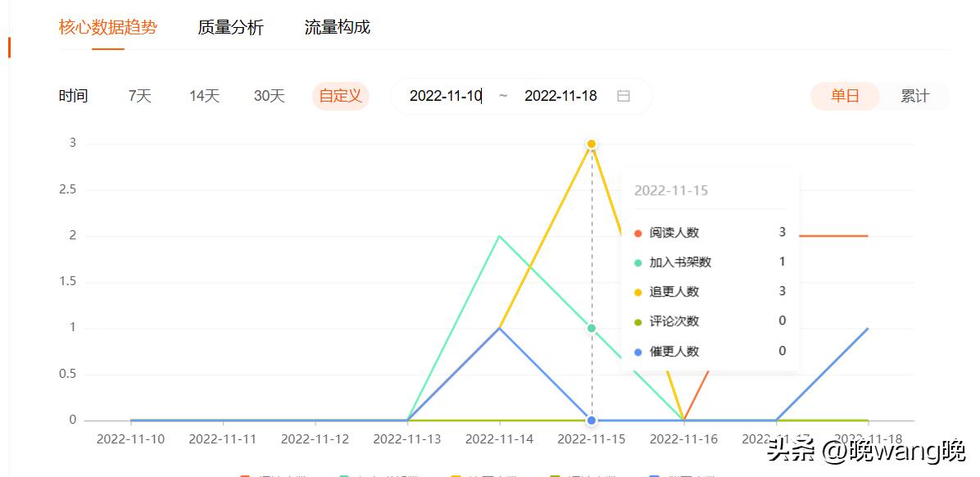980x477 pixels.
Task: Click the 自定义 time option
Action: click(340, 95)
